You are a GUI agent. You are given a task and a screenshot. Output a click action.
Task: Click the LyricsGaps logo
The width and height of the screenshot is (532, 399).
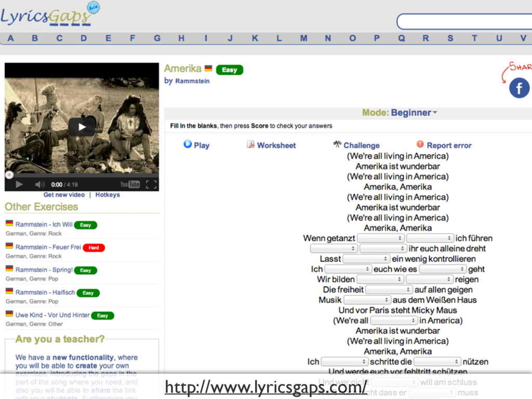click(50, 14)
